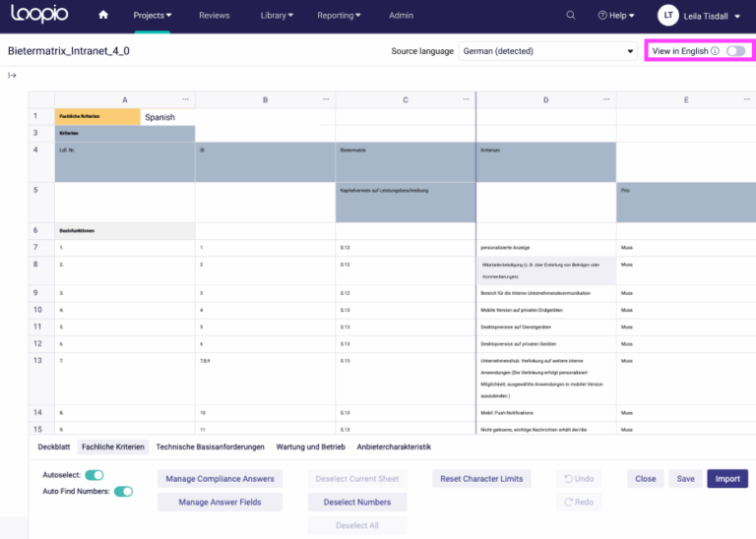Open the search magnifier icon

(570, 15)
